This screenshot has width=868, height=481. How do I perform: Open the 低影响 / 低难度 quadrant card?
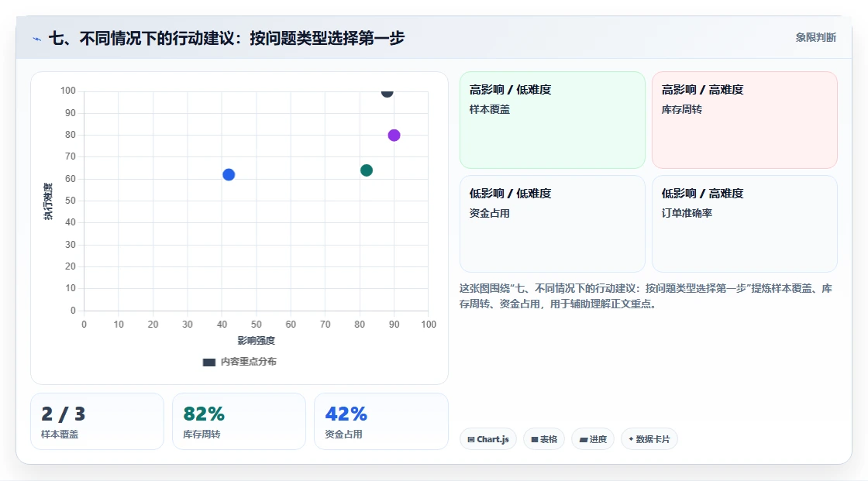(x=553, y=224)
